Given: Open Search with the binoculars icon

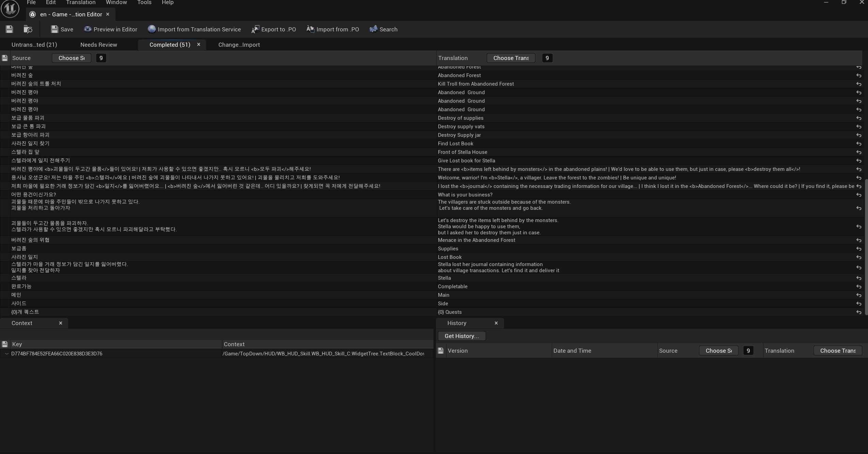Looking at the screenshot, I should tap(374, 29).
